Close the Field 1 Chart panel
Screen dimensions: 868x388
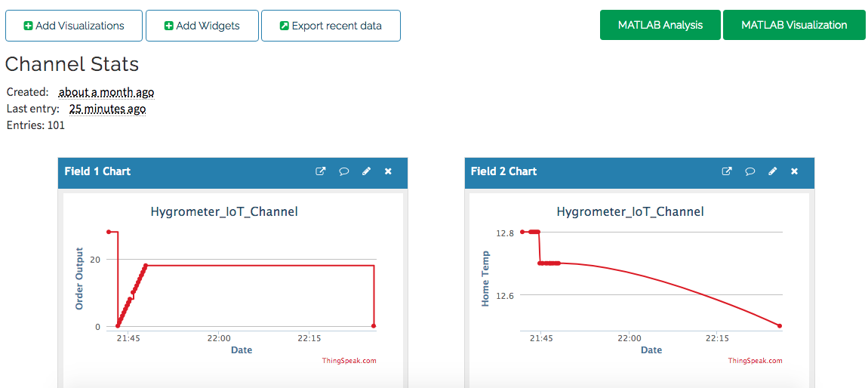pos(388,171)
